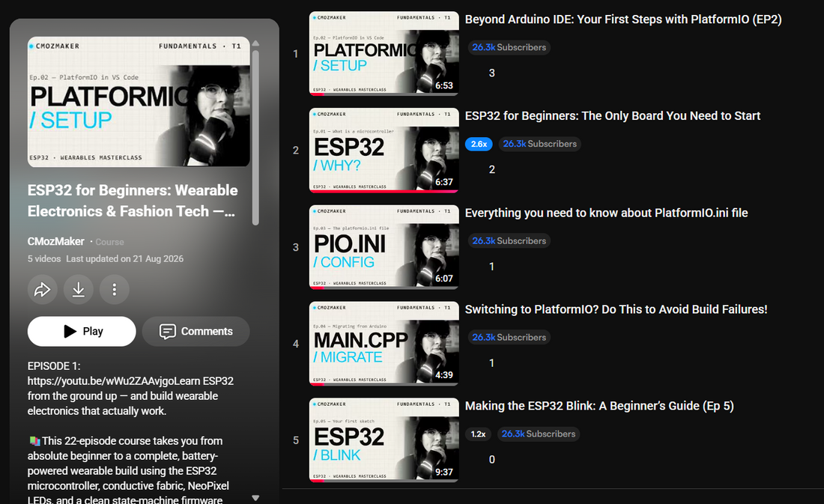Click subscribers badge on Switching to PlatformIO video
The image size is (824, 504).
509,338
